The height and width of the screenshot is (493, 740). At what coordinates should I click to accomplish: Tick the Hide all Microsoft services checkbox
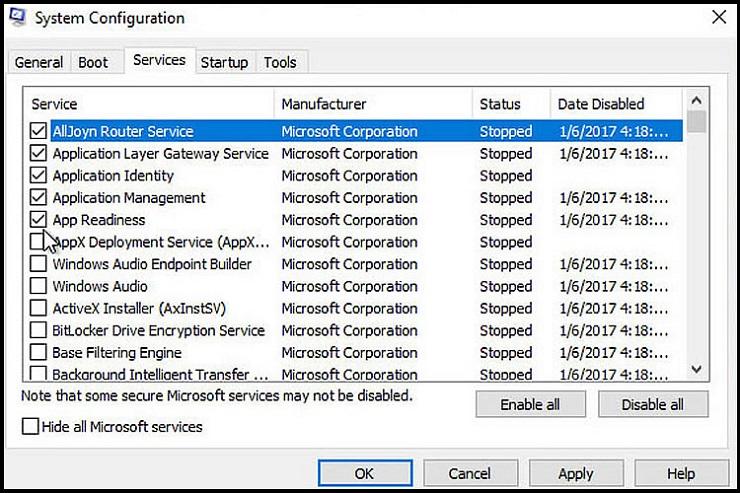(30, 426)
